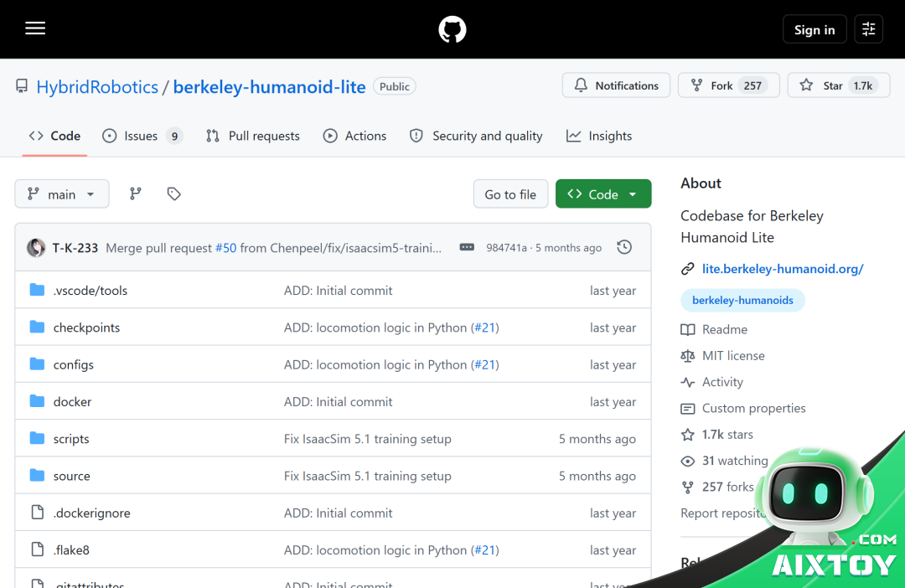
Task: Open berkeley-humanoid-lite repository link
Action: coord(270,86)
